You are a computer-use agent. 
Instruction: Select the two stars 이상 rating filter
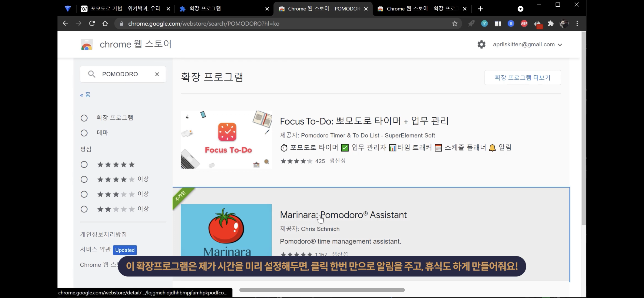(x=84, y=209)
